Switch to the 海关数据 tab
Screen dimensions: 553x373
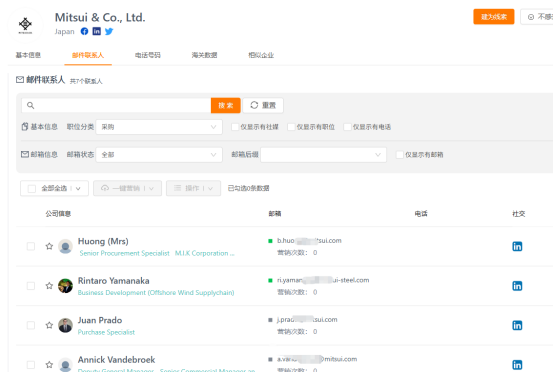[205, 55]
